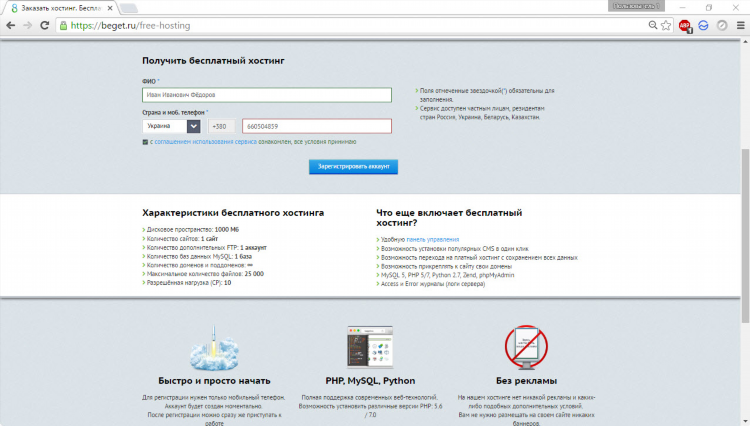Close the beget hosting tab

pos(110,8)
